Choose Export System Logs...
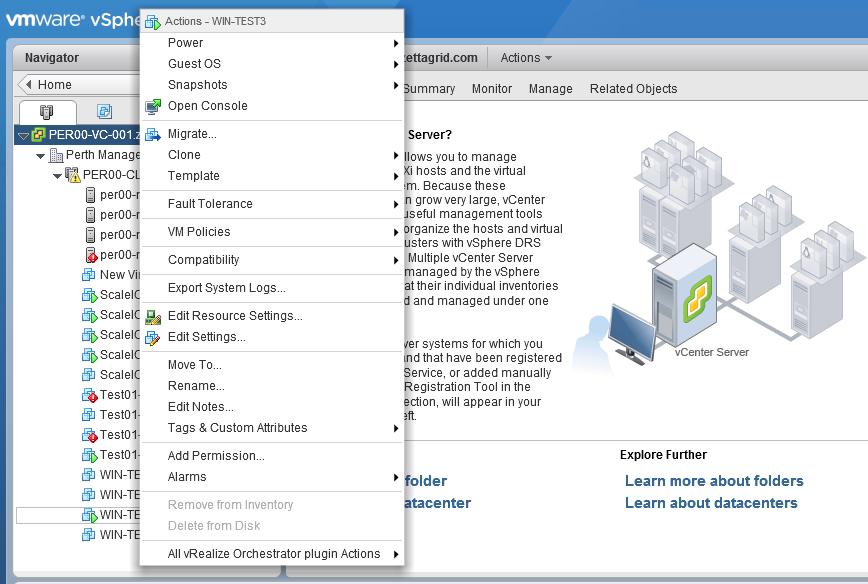The height and width of the screenshot is (584, 868). click(272, 288)
